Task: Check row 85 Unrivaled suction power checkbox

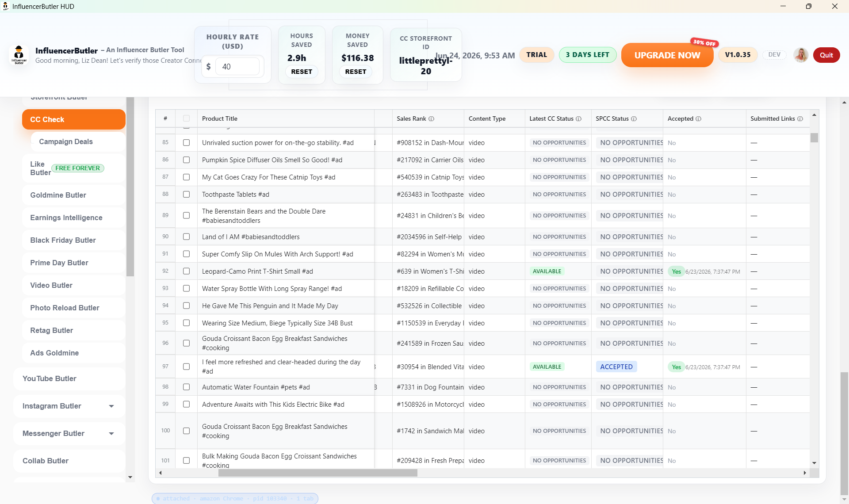Action: [x=186, y=143]
